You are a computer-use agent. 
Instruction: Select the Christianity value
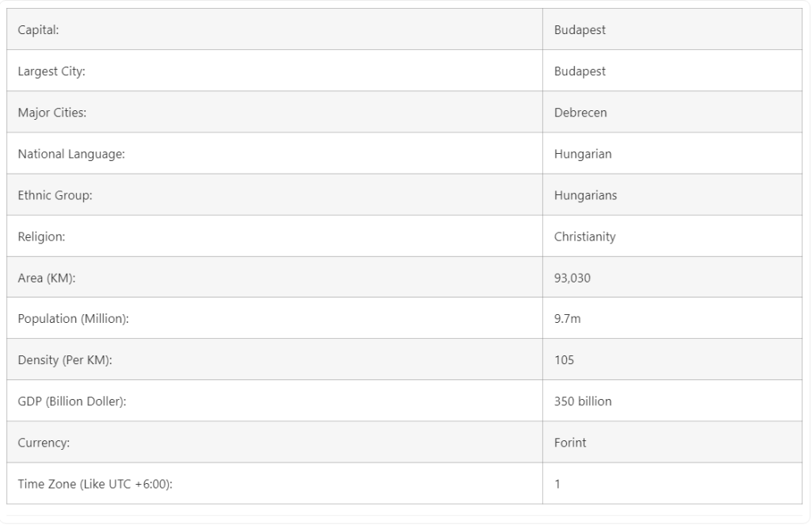(x=584, y=236)
